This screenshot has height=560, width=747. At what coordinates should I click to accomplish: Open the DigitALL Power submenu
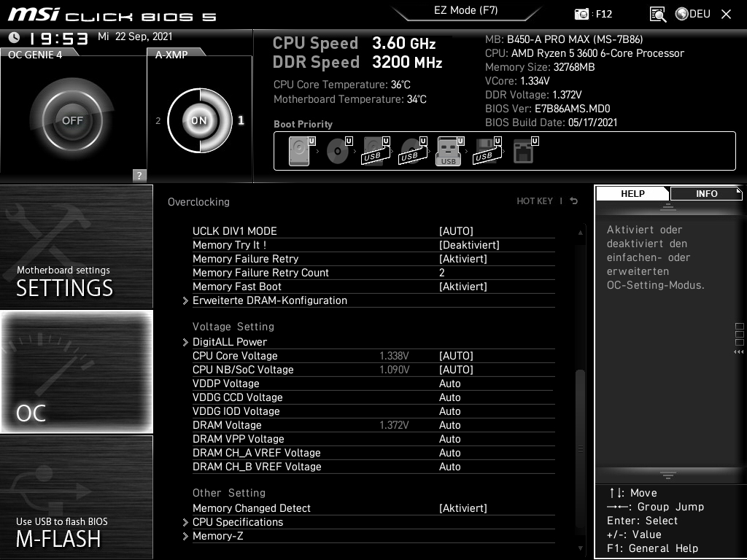coord(230,341)
